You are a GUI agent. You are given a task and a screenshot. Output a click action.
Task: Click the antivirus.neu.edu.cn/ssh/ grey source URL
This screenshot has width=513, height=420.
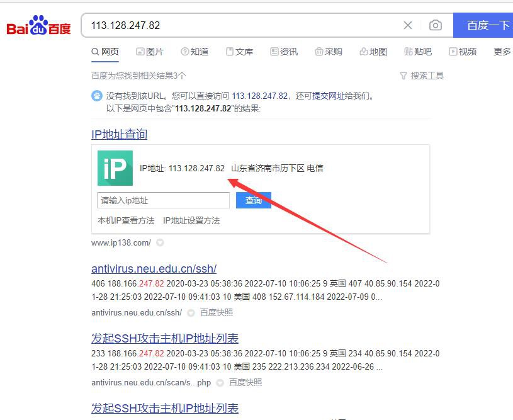pyautogui.click(x=137, y=312)
